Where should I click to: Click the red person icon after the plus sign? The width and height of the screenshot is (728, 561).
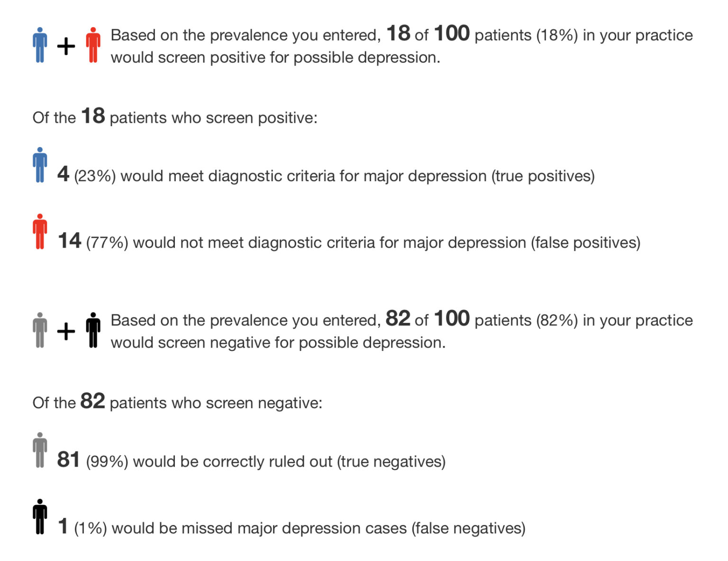click(x=93, y=45)
